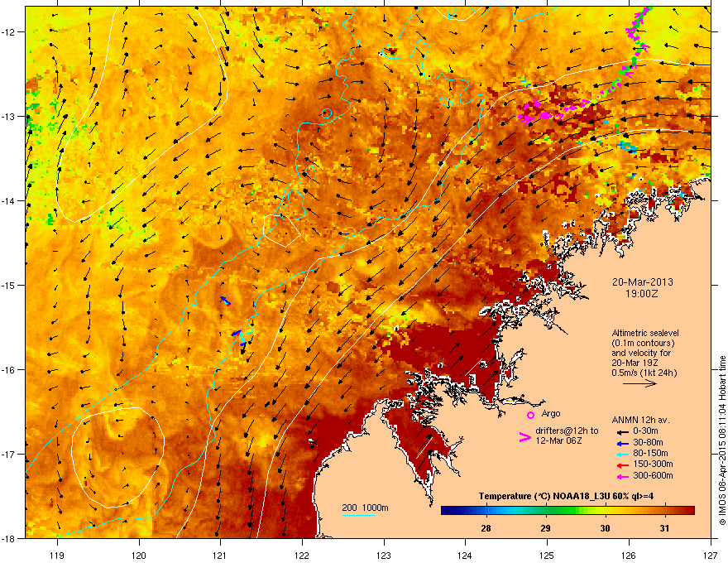Click the '119' longitude axis label

click(57, 555)
